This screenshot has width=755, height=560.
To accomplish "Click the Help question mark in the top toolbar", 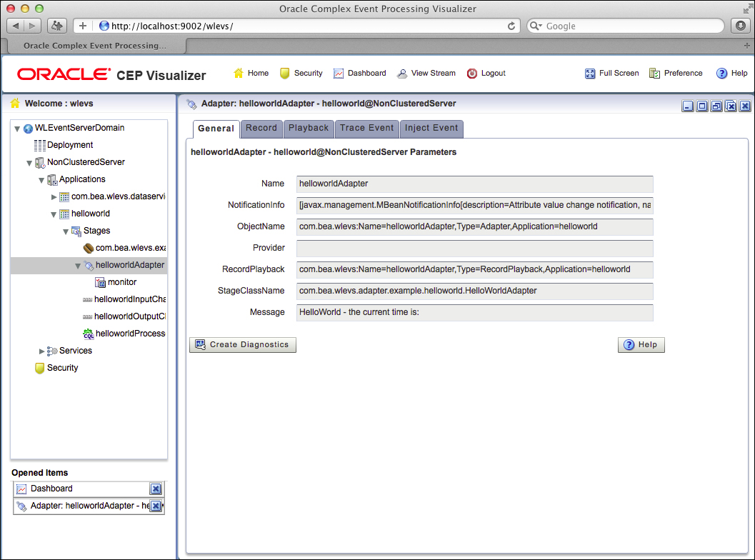I will coord(721,74).
